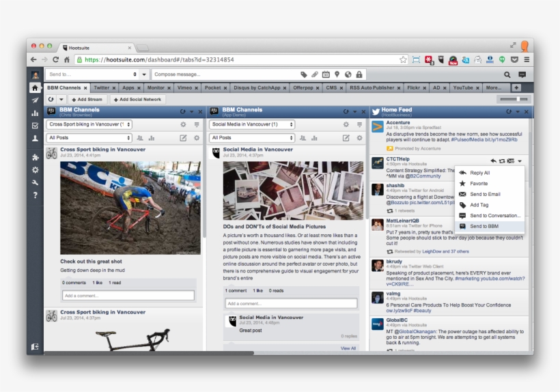560x392 pixels.
Task: Close the Vimeo tab
Action: 196,88
